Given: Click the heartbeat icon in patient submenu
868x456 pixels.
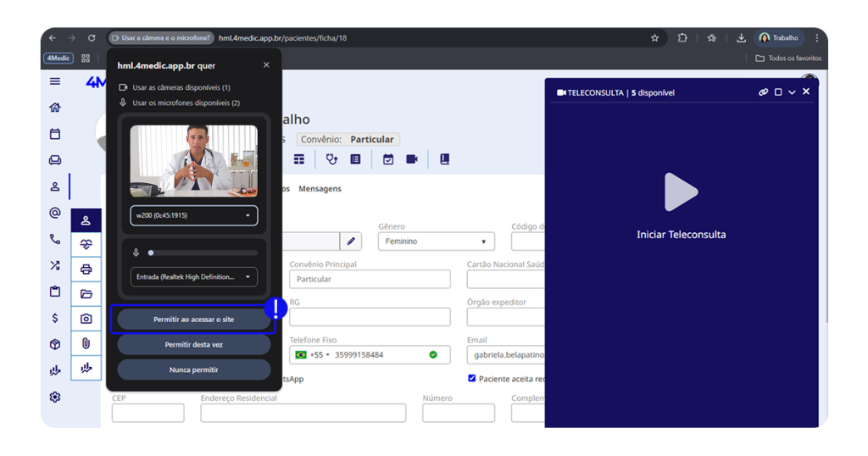Looking at the screenshot, I should click(86, 245).
